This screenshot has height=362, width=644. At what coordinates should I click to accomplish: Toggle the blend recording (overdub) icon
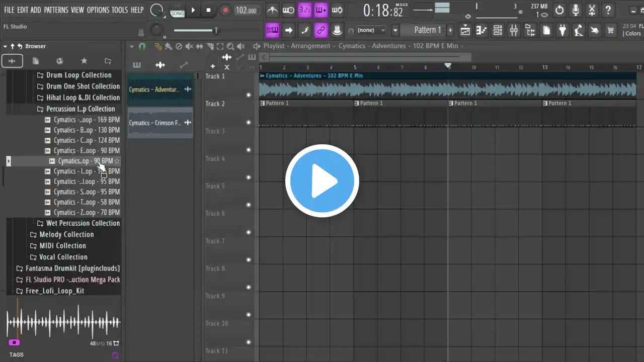[321, 10]
